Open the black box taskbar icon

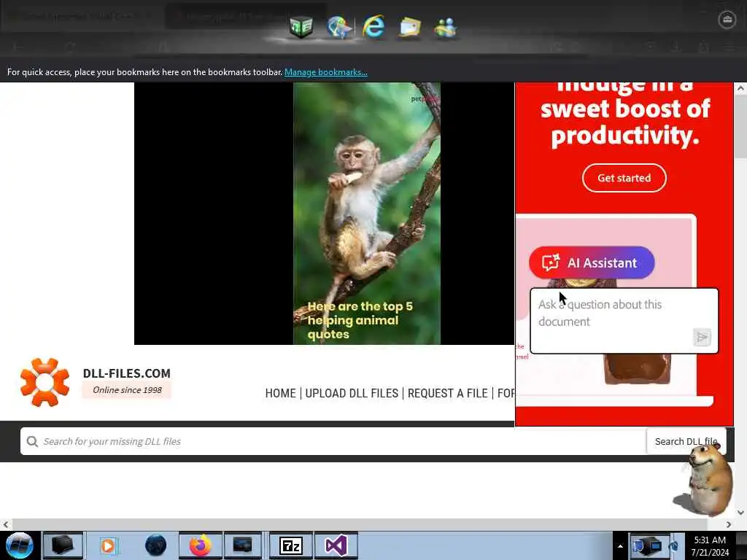(x=63, y=545)
